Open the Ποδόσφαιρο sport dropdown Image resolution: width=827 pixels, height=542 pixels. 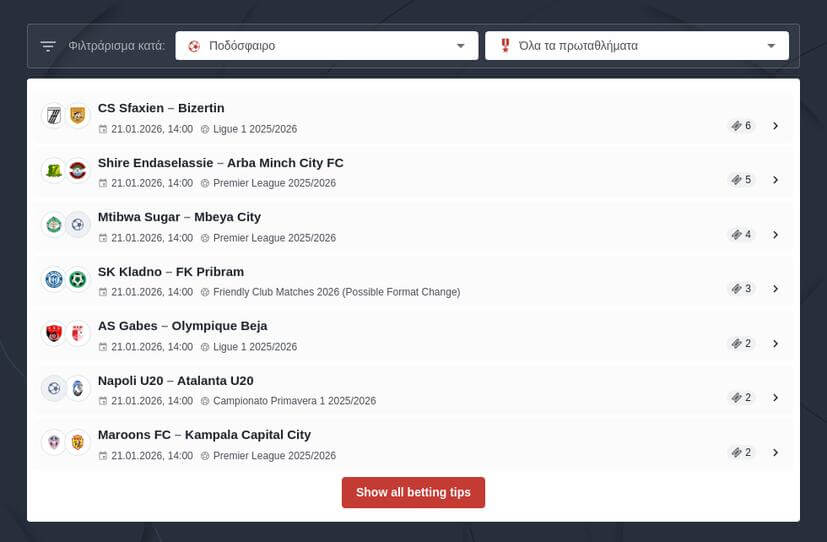pos(326,46)
